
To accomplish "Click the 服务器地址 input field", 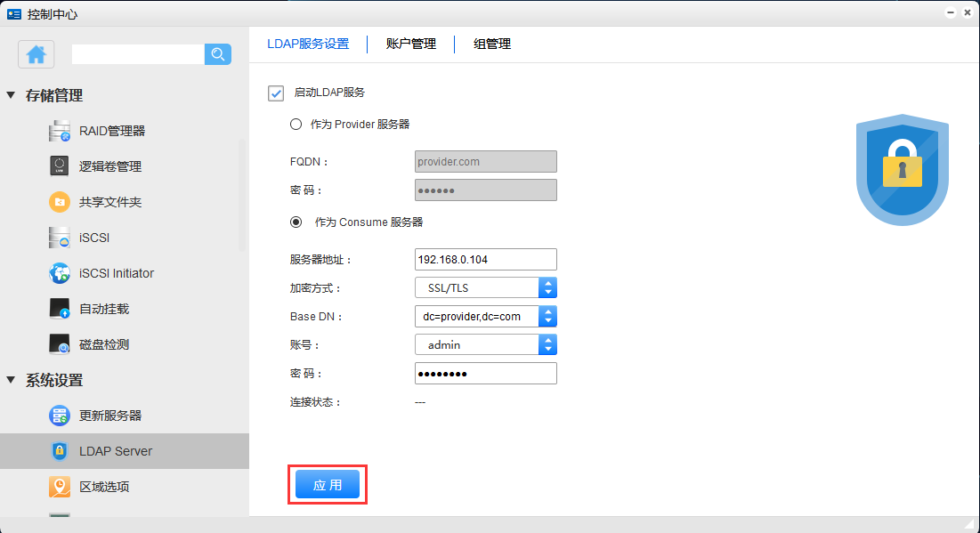I will [485, 259].
